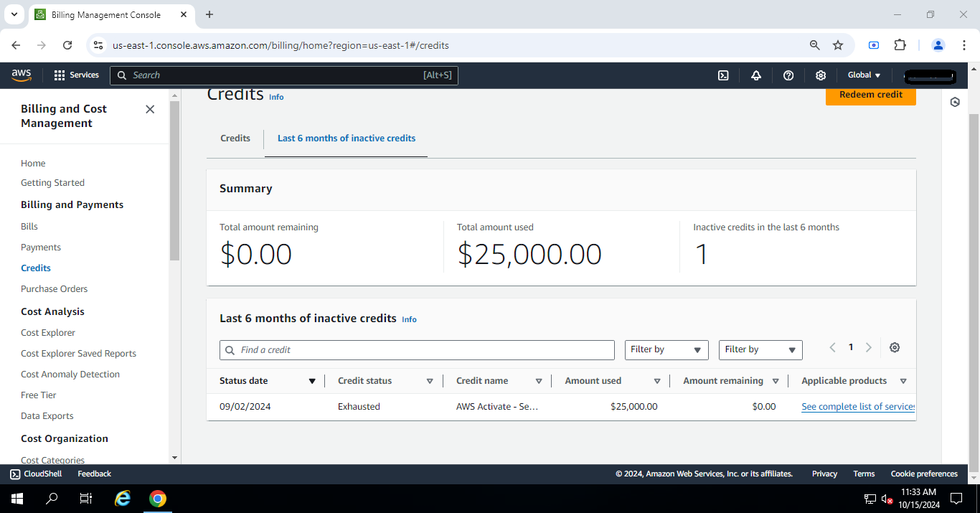Select Last 6 months of inactive credits tab
The width and height of the screenshot is (980, 513).
(x=347, y=138)
